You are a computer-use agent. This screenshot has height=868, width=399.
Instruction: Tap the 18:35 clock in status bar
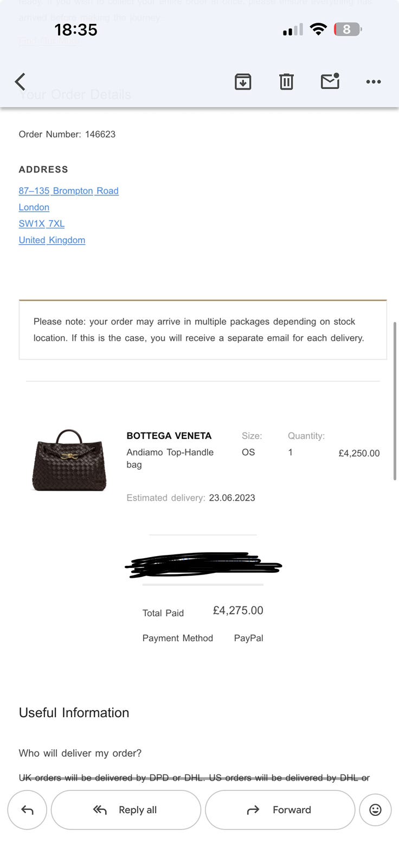pos(76,30)
